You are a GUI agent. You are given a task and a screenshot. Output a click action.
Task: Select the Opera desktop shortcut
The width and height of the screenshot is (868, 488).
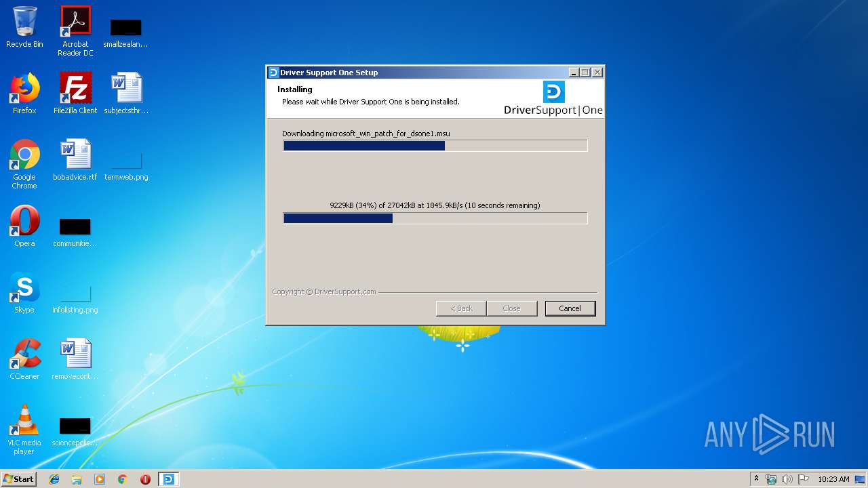click(x=24, y=226)
